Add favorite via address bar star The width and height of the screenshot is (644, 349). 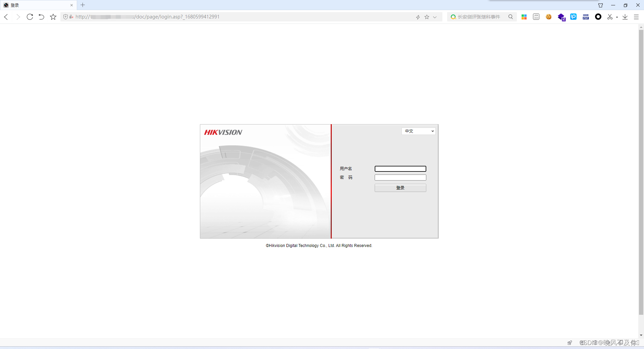pyautogui.click(x=427, y=17)
